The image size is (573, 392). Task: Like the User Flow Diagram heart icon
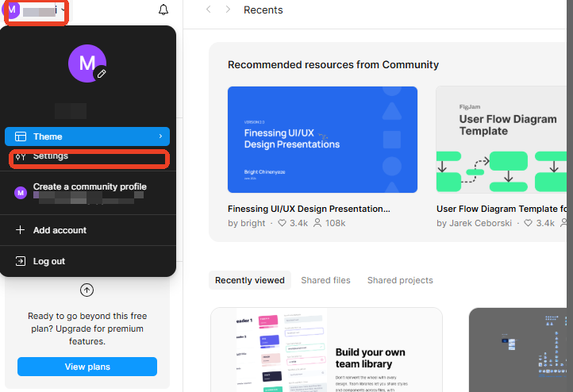point(528,222)
